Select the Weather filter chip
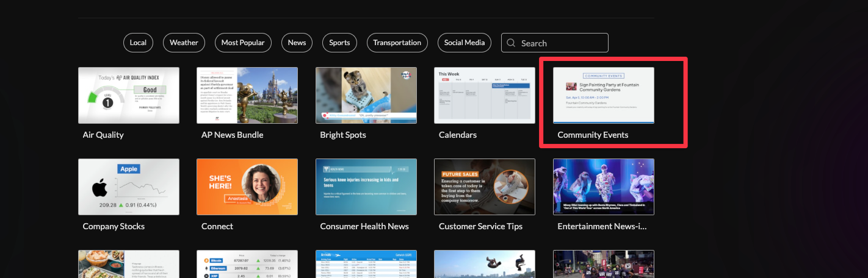The image size is (868, 278). (184, 43)
